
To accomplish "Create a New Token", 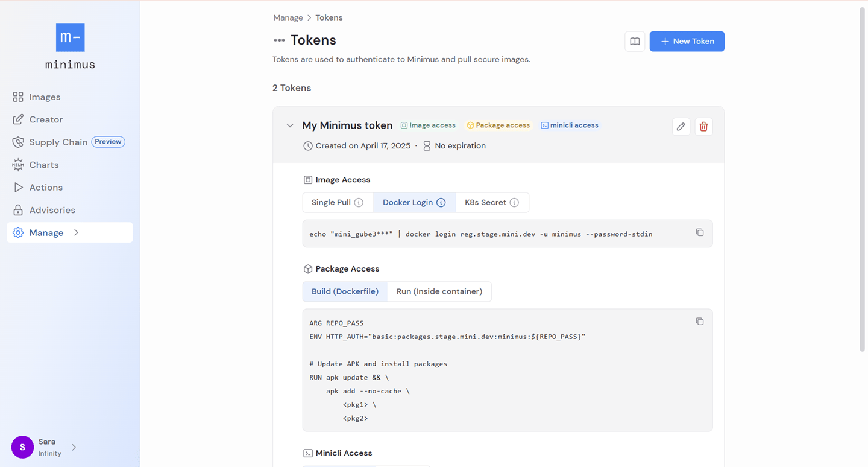I will 687,42.
